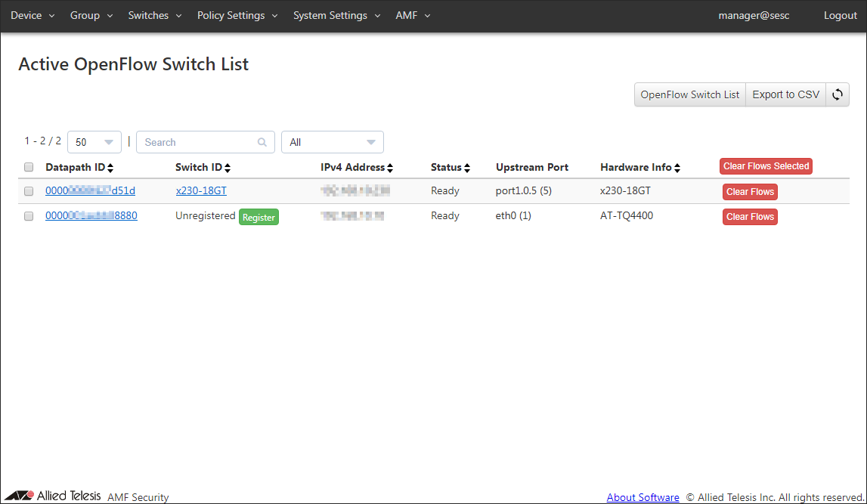Sort by Status column arrows
867x504 pixels.
(467, 168)
